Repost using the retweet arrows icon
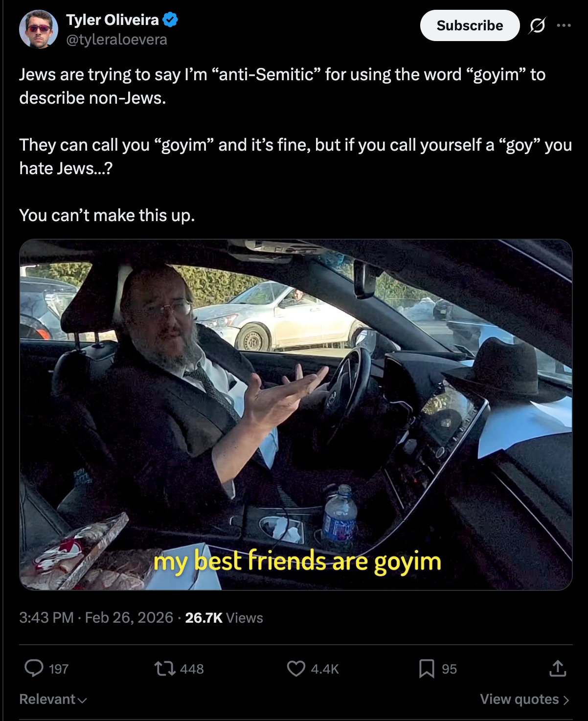This screenshot has height=721, width=588. [165, 668]
